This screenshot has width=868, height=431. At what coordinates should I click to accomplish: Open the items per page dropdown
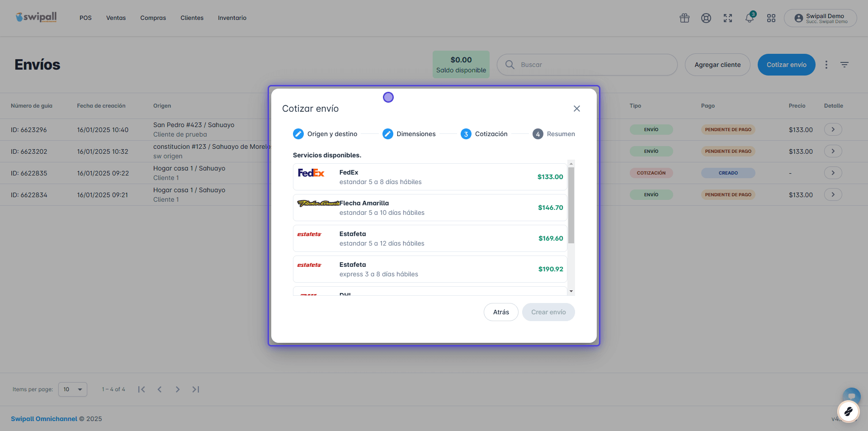pyautogui.click(x=73, y=389)
